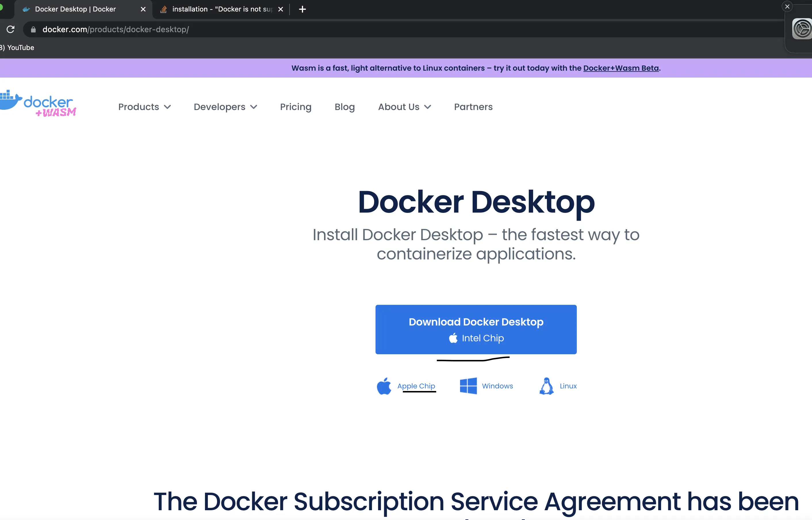The image size is (812, 520).
Task: Click the Linux penguin icon
Action: coord(546,386)
